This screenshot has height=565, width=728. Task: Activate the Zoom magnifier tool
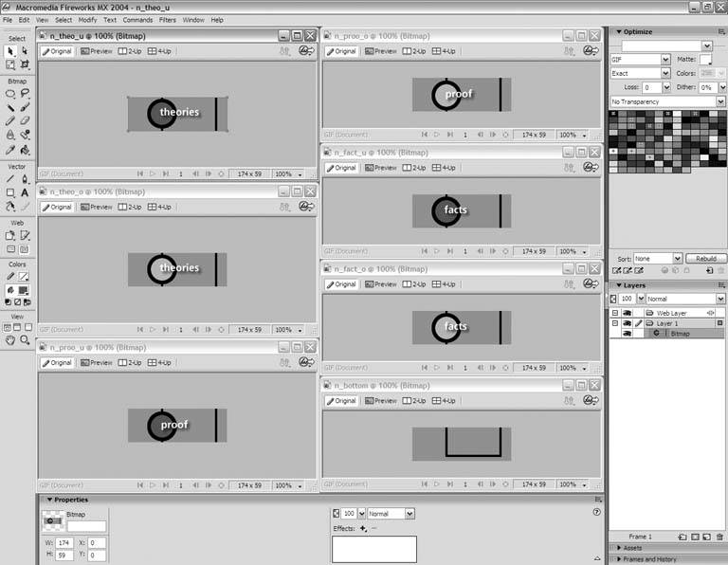(x=25, y=339)
